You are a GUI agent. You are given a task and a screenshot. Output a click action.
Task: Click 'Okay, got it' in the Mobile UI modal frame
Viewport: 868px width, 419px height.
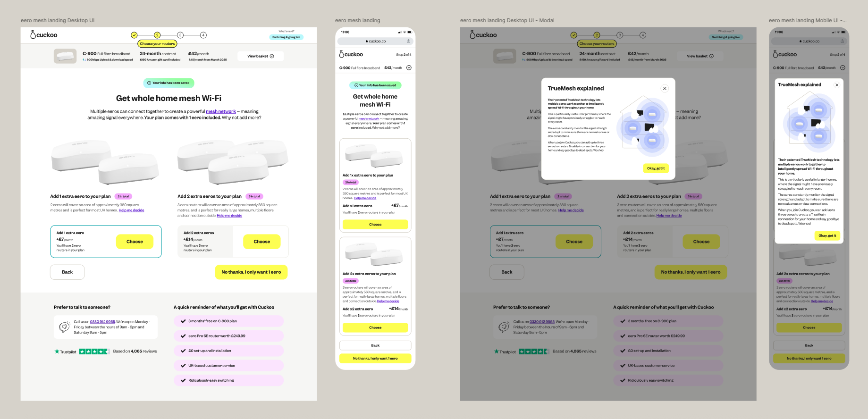coord(827,235)
